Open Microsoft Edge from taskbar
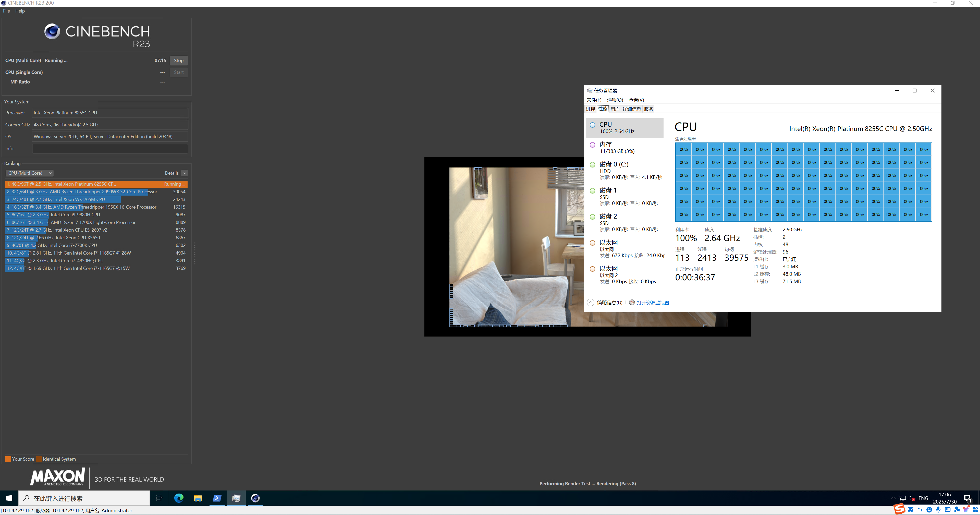The image size is (980, 515). click(178, 498)
